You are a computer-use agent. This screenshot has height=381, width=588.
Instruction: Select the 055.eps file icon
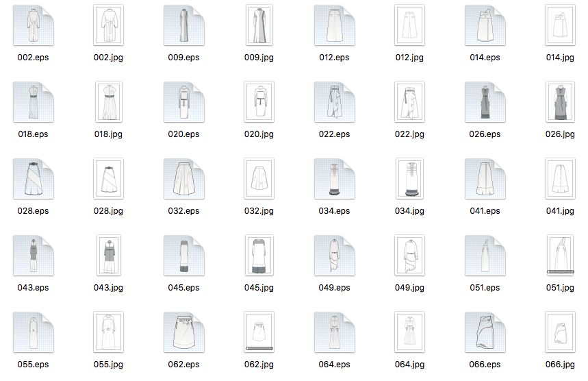(34, 332)
